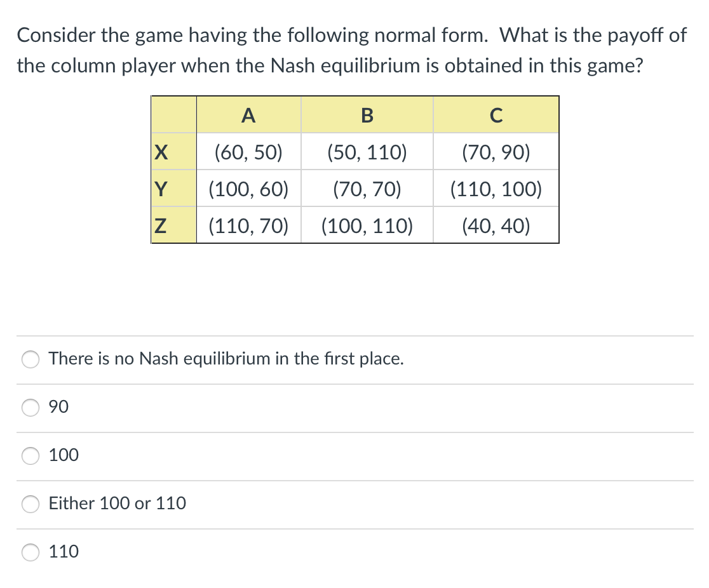The height and width of the screenshot is (588, 709).
Task: Click the answer label text "90"
Action: point(58,407)
